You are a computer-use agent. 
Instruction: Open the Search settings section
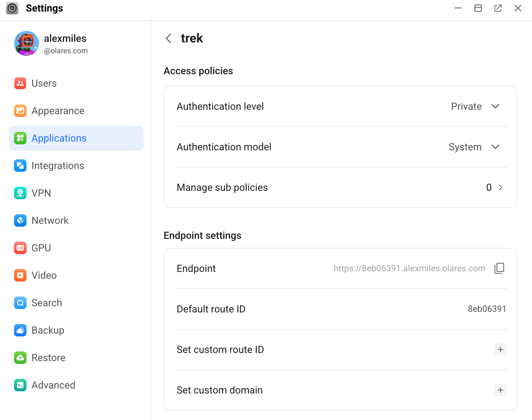[x=47, y=303]
